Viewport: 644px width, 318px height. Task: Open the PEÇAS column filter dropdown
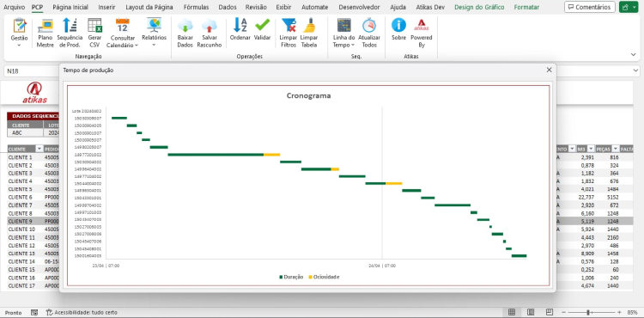pyautogui.click(x=616, y=150)
